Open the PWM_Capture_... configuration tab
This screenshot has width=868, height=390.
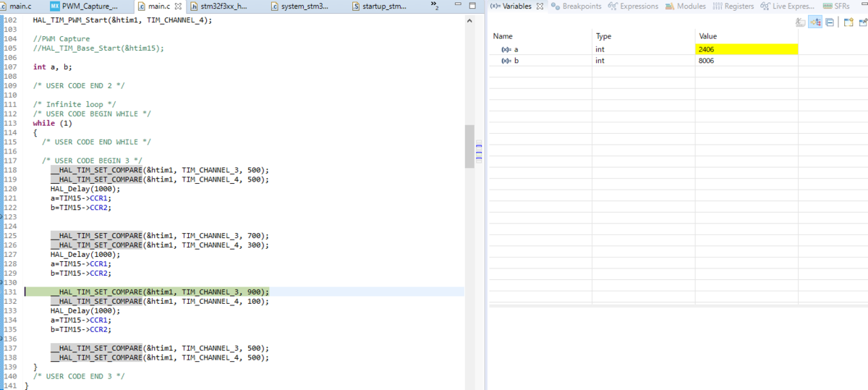(x=85, y=7)
